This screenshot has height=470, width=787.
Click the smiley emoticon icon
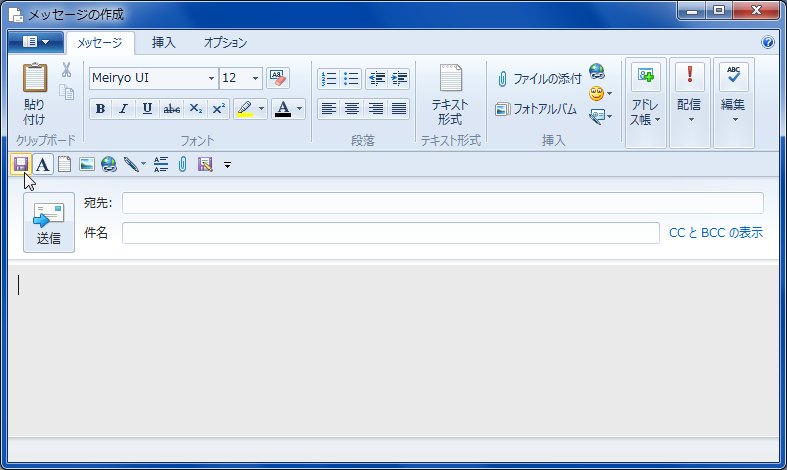click(x=596, y=93)
